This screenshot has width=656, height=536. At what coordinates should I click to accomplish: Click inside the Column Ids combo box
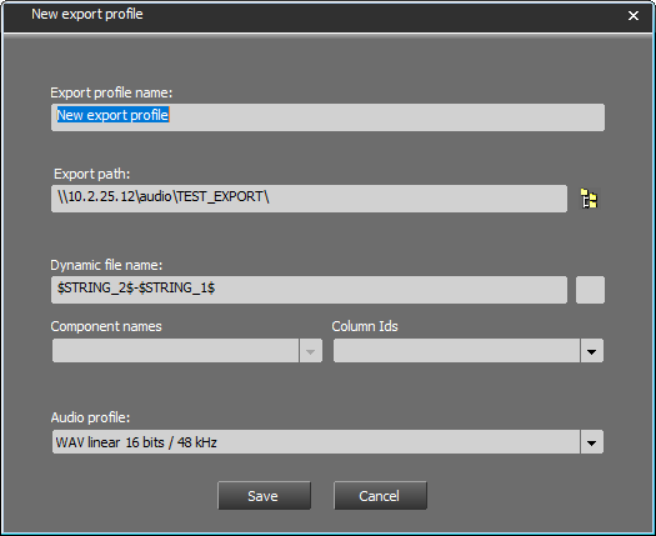(456, 351)
